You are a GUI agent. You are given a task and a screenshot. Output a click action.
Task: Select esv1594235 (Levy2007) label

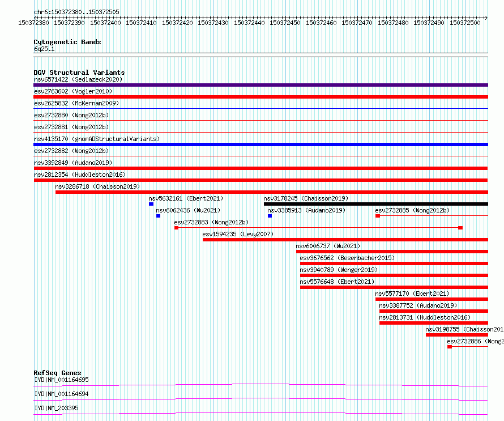pos(238,234)
